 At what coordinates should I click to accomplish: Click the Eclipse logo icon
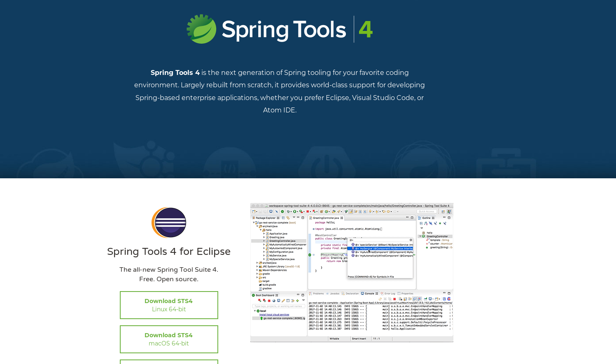click(169, 222)
